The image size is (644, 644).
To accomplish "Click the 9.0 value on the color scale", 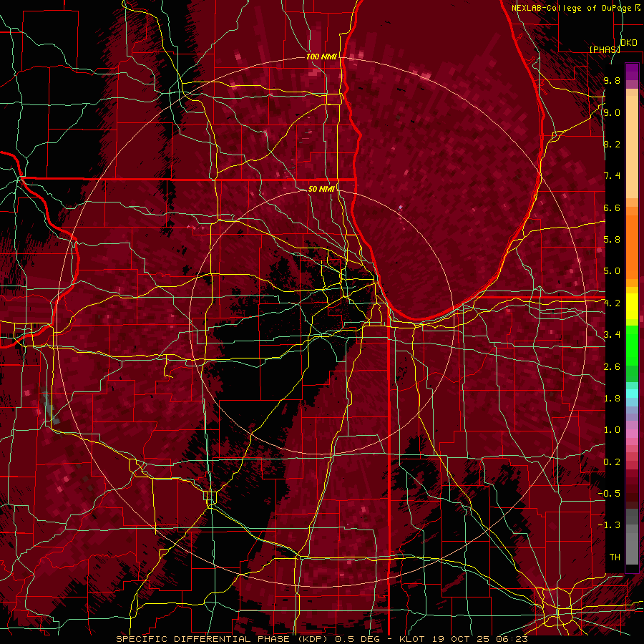I will [x=612, y=112].
